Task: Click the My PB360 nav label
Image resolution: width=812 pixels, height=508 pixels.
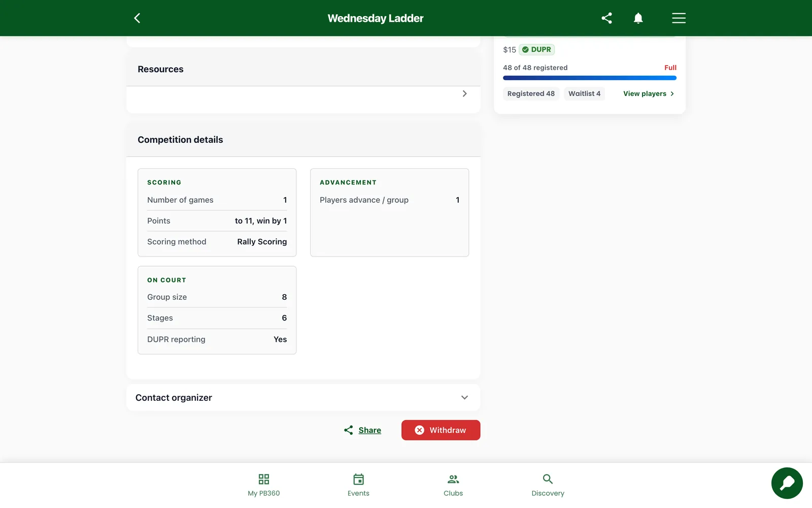Action: point(264,493)
